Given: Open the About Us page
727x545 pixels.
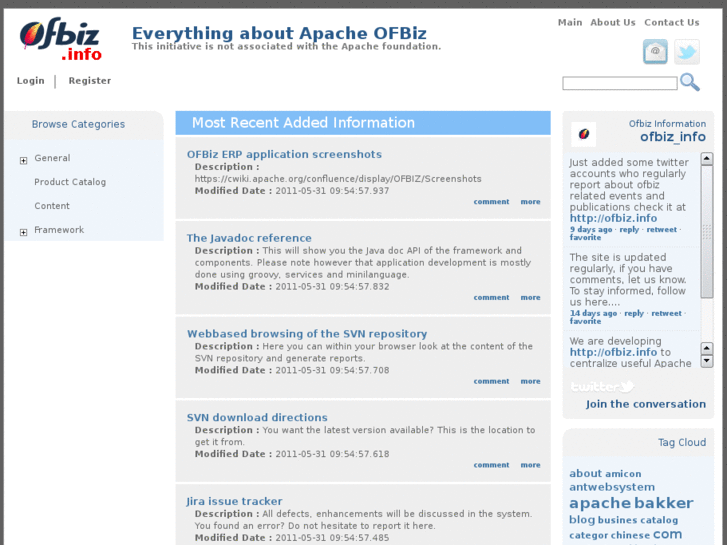Looking at the screenshot, I should [x=612, y=22].
